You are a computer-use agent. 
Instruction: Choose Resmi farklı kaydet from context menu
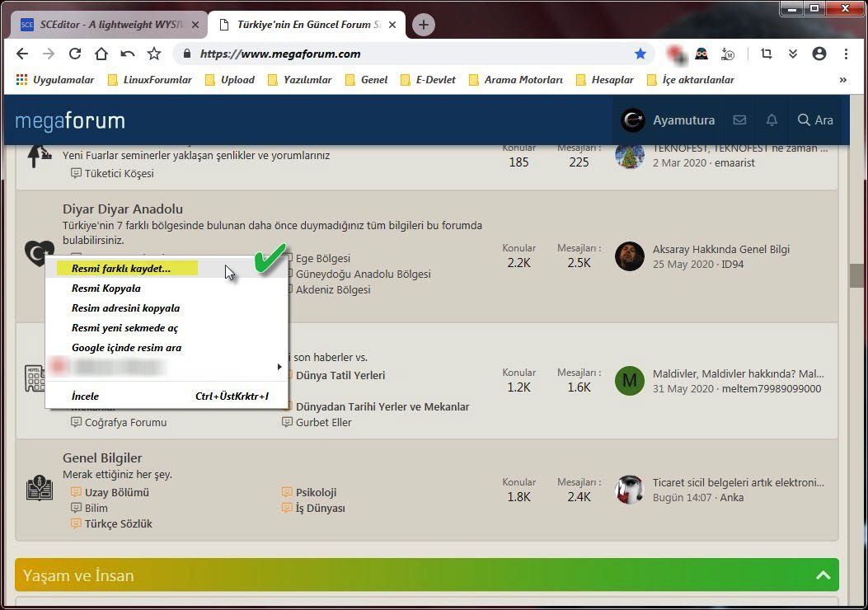pyautogui.click(x=166, y=269)
